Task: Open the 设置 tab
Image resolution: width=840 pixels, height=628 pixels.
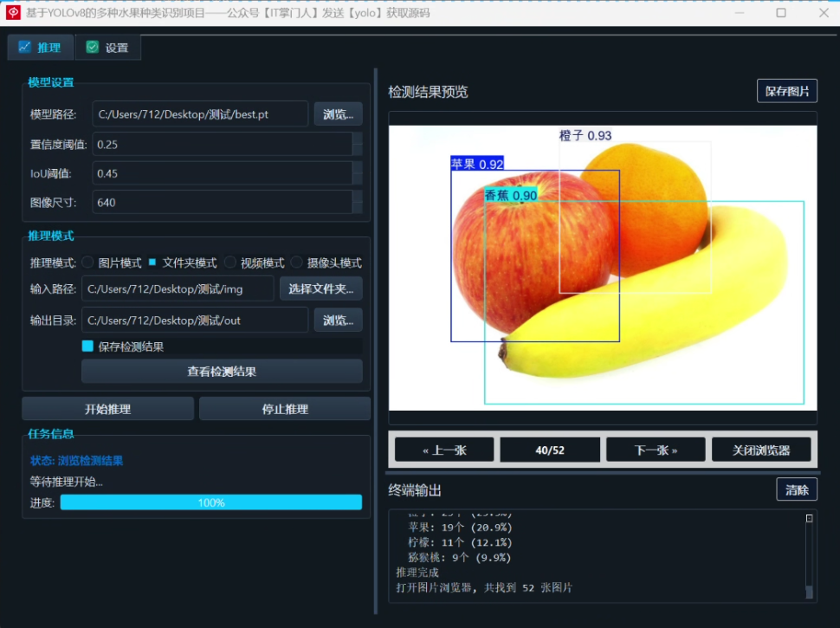Action: coord(107,48)
